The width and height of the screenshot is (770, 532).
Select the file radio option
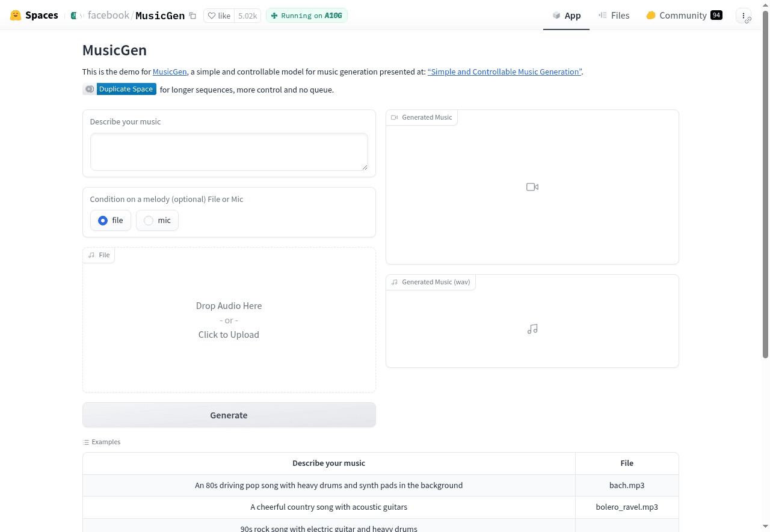pyautogui.click(x=103, y=221)
